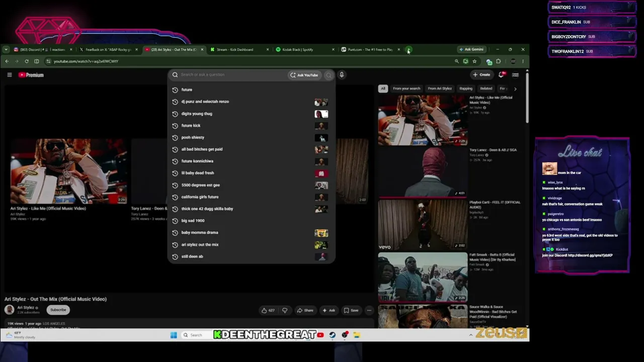Click the Create button
Screen dimensions: 644x362
[481, 74]
